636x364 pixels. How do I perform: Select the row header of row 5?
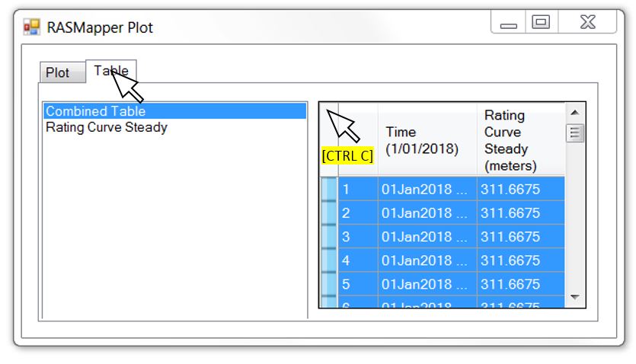(329, 284)
